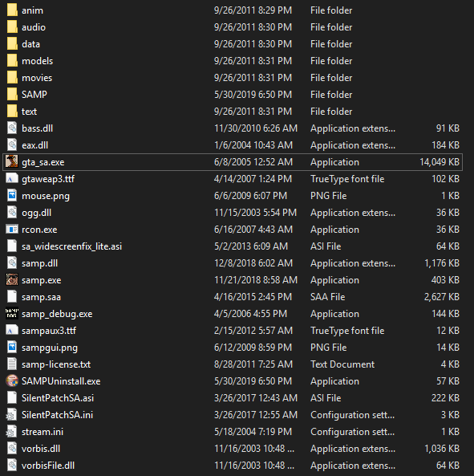Click the file name SAMPUninstall.exe

pyautogui.click(x=61, y=381)
